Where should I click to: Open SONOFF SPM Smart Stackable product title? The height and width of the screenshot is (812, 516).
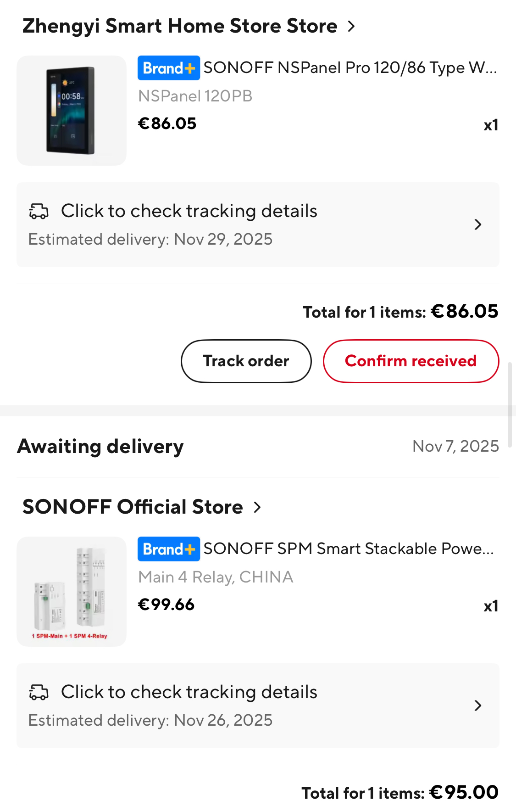[349, 549]
